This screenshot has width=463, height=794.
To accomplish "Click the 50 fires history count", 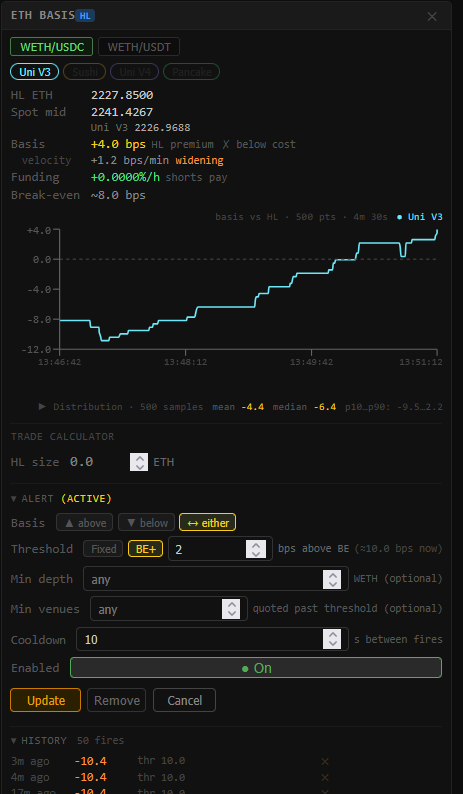I will [100, 740].
